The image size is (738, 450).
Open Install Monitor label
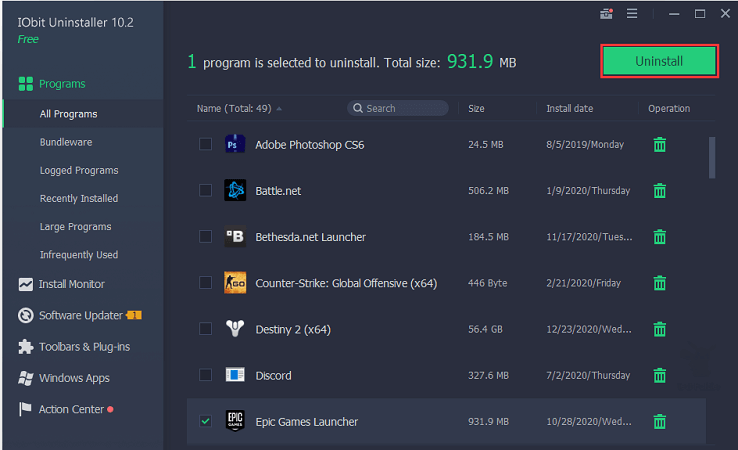tap(72, 284)
